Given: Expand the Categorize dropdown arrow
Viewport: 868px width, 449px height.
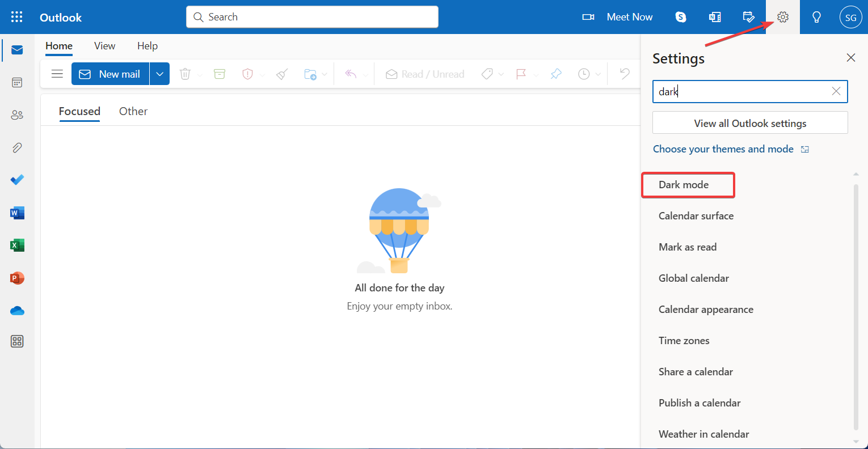Looking at the screenshot, I should coord(501,74).
